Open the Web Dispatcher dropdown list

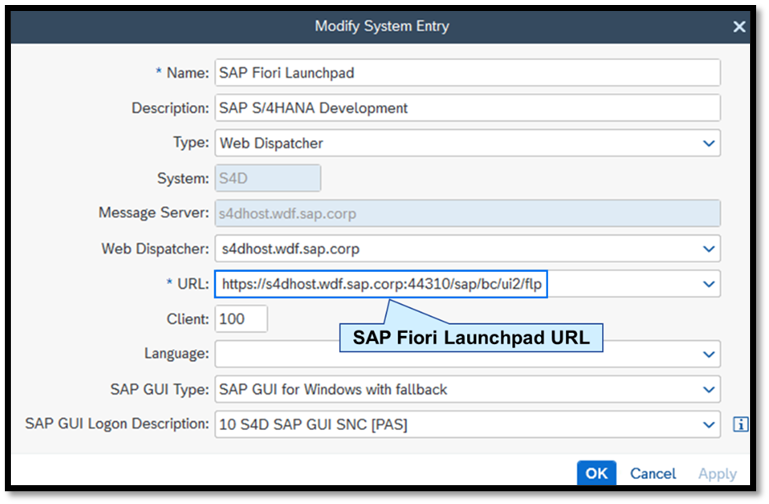click(x=708, y=248)
